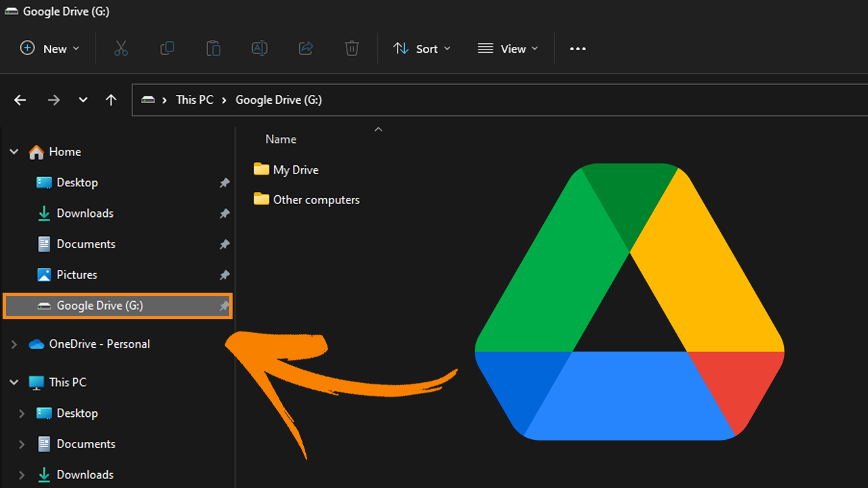The width and height of the screenshot is (868, 488).
Task: Open the New dropdown button
Action: point(50,48)
